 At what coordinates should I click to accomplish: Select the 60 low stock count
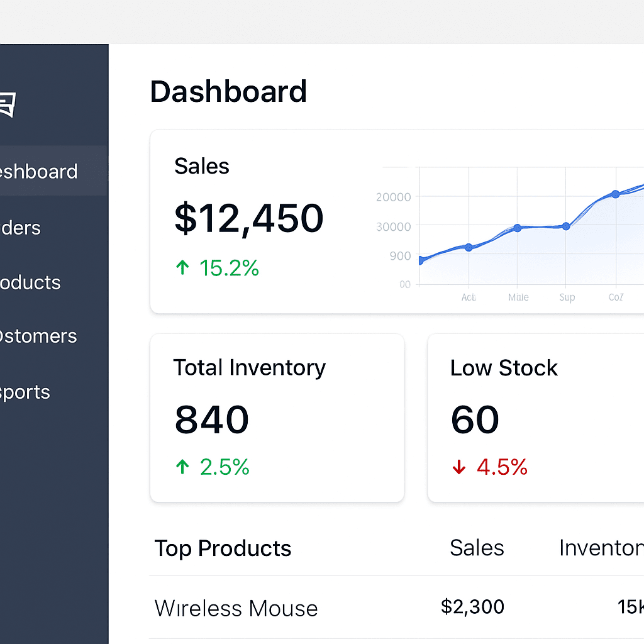click(x=475, y=419)
